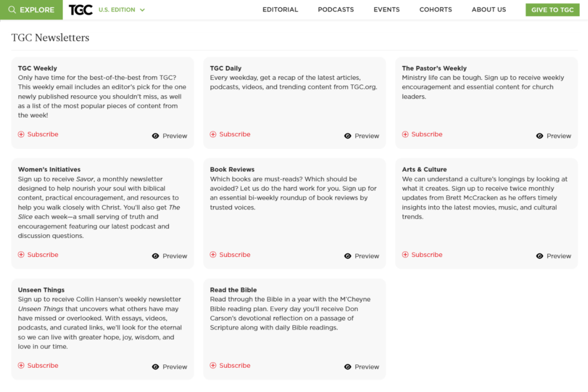Subscribe to the TGC Weekly newsletter
This screenshot has height=392, width=588.
(x=38, y=134)
